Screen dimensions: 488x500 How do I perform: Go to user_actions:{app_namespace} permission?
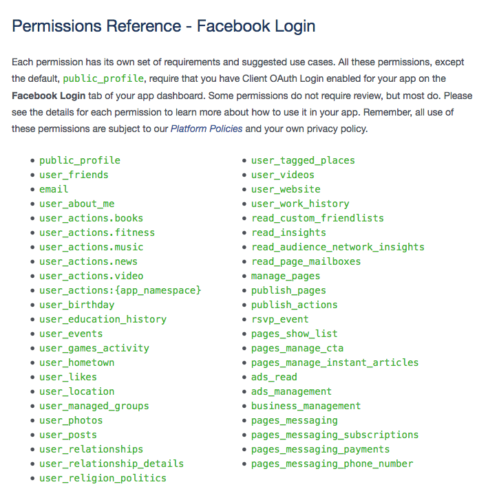click(120, 290)
